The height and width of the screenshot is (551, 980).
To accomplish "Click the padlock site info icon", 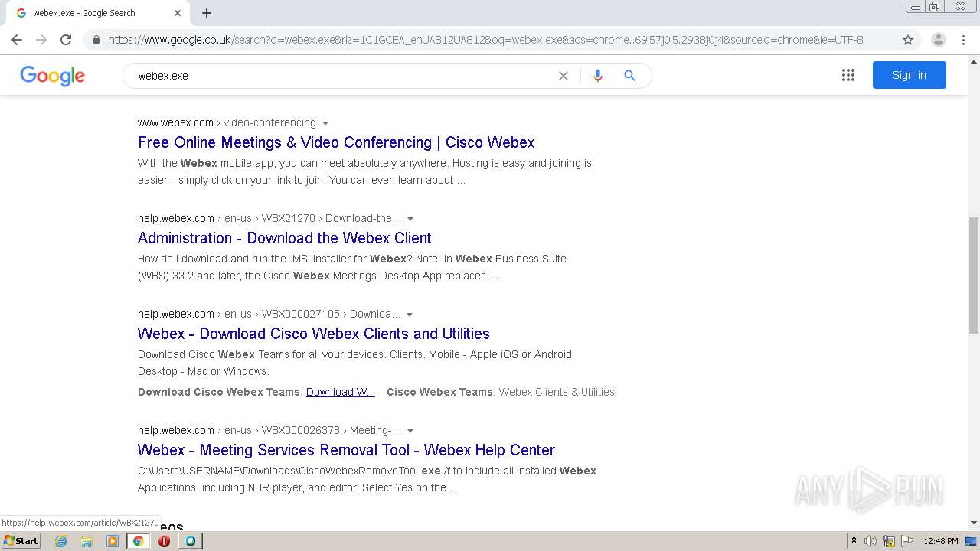I will 96,40.
